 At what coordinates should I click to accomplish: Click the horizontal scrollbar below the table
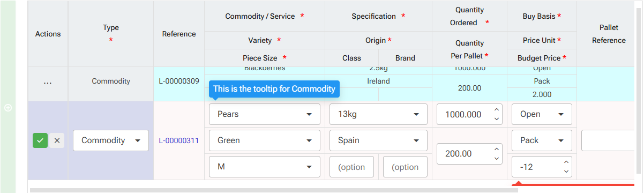tap(274, 190)
